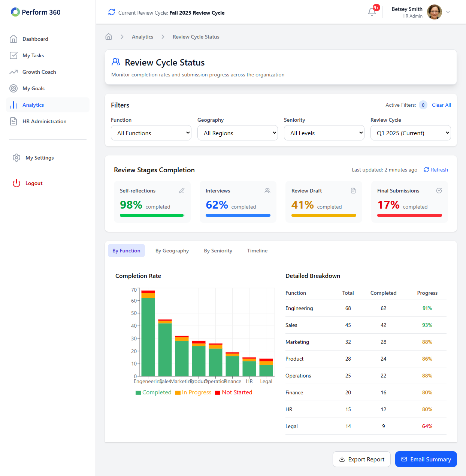The width and height of the screenshot is (466, 476).
Task: Toggle In Progress legend item
Action: (193, 392)
